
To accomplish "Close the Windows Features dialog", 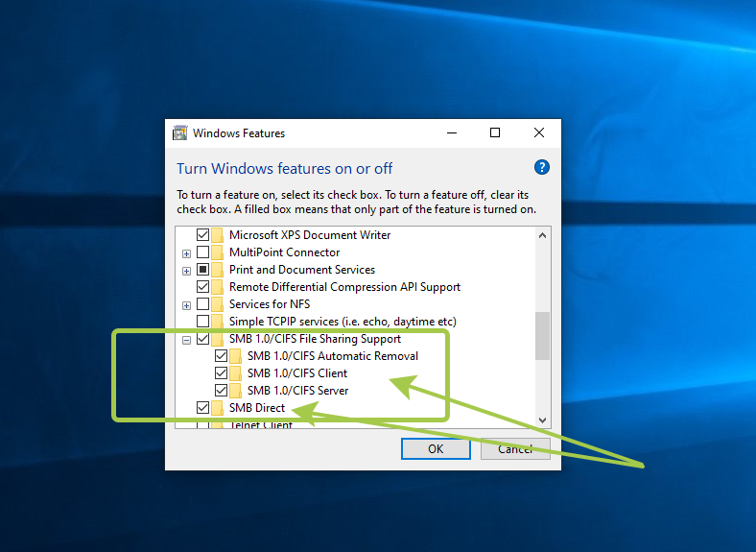I will coord(539,132).
